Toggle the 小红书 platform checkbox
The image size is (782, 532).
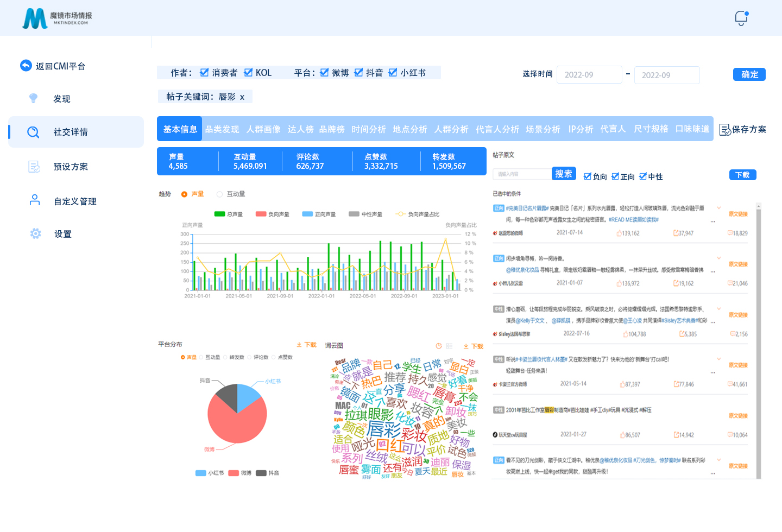393,73
